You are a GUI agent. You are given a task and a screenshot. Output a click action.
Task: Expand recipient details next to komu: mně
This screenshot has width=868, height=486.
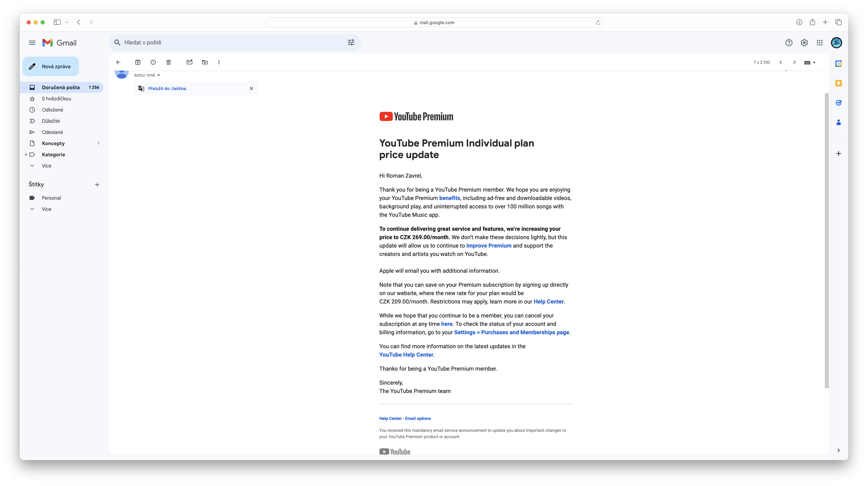click(158, 76)
